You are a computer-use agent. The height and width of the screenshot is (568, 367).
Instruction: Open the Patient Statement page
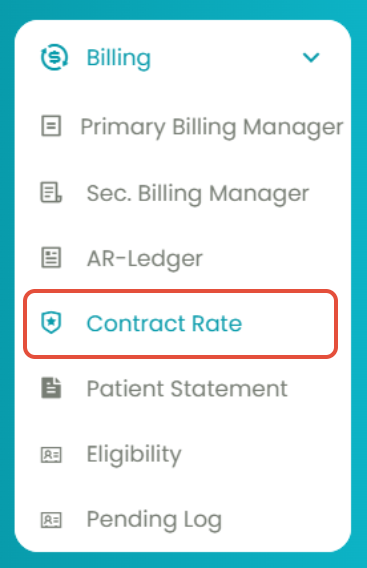187,388
